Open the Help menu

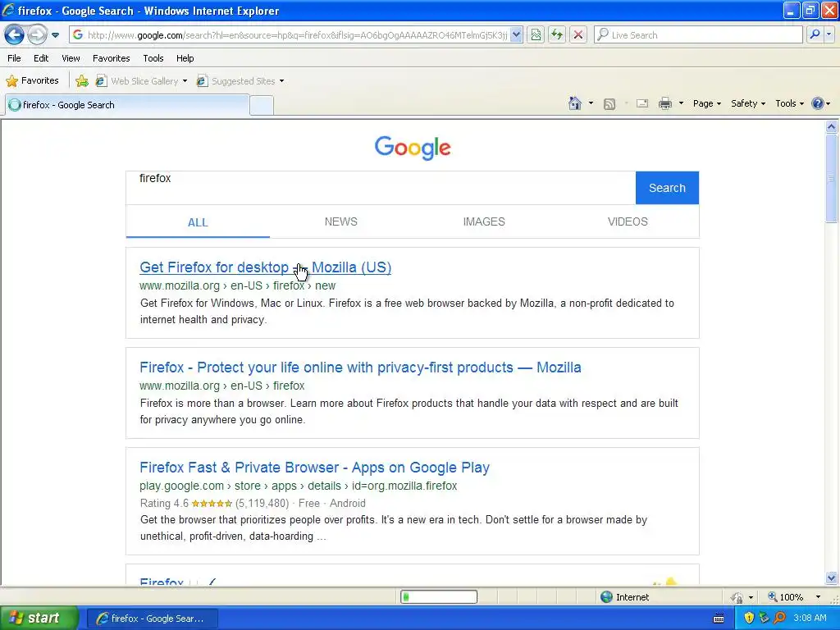185,58
